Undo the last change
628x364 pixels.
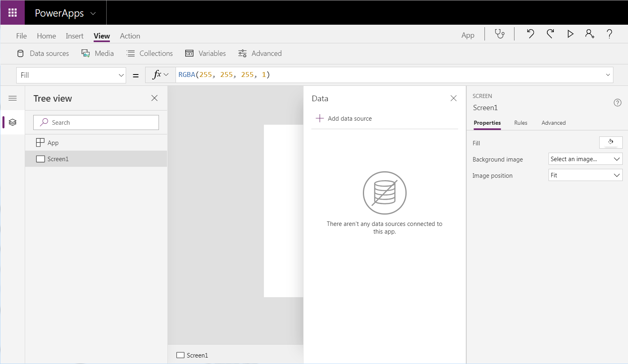pos(530,34)
